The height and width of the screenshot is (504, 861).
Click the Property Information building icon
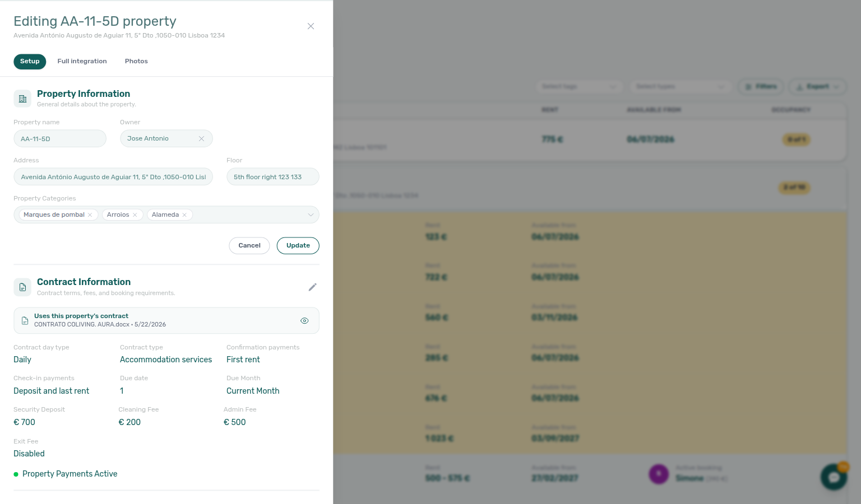tap(22, 99)
